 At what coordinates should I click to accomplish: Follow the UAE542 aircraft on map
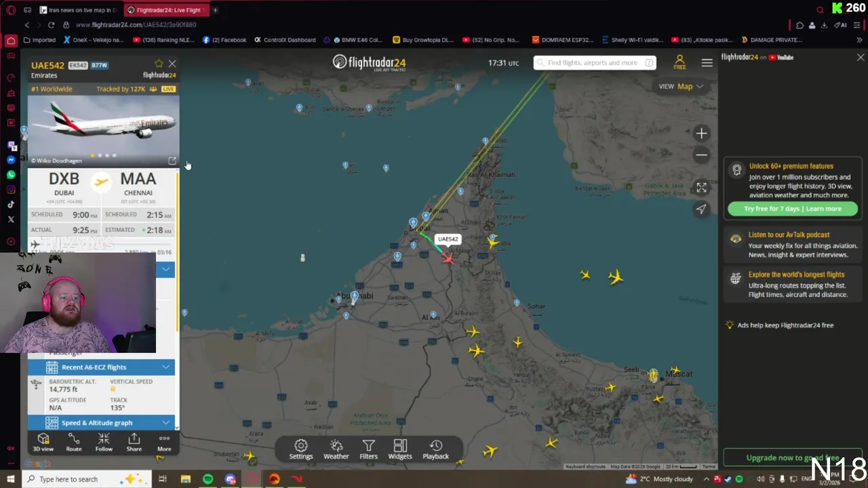click(104, 443)
